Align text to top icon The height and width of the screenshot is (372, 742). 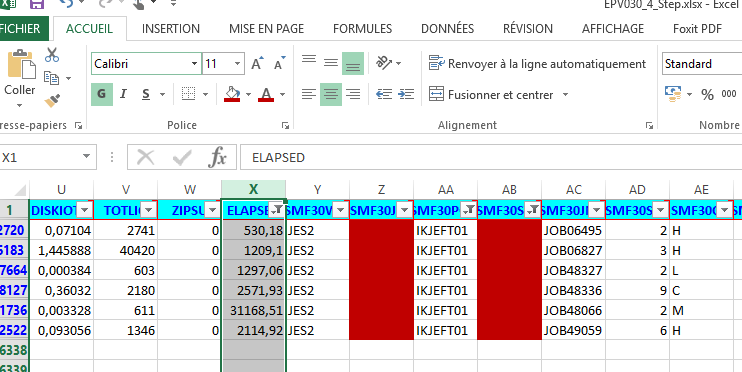(x=309, y=60)
